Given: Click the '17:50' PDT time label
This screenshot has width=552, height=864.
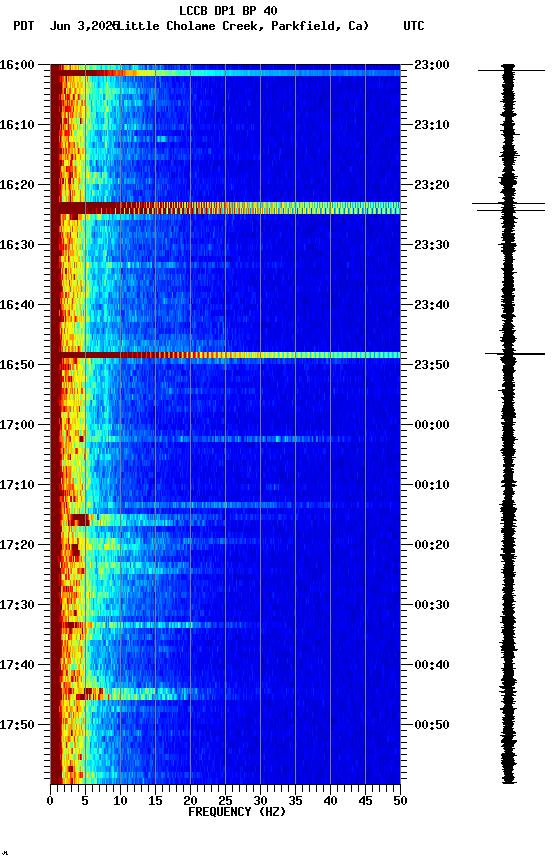Looking at the screenshot, I should [x=17, y=725].
